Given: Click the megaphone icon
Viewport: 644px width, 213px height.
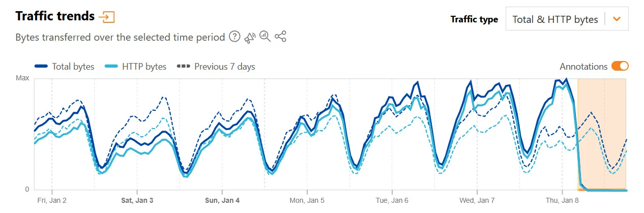Looking at the screenshot, I should (249, 37).
